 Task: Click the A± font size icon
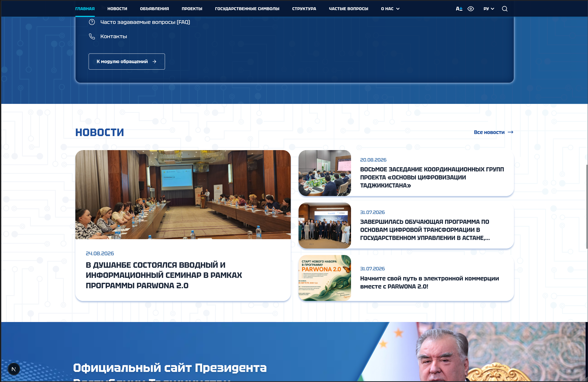tap(459, 9)
